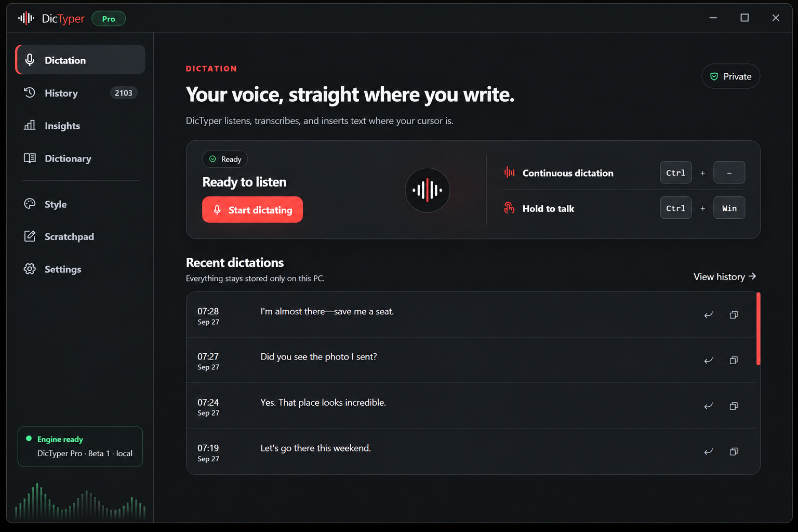This screenshot has height=532, width=798.
Task: Click the History count badge 2103
Action: (124, 93)
